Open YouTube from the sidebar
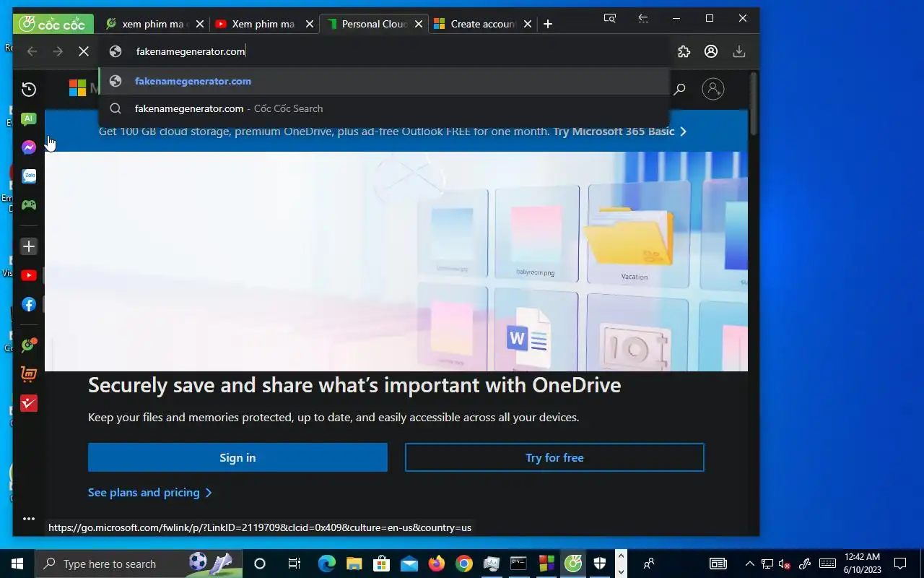Image resolution: width=924 pixels, height=578 pixels. 29,275
